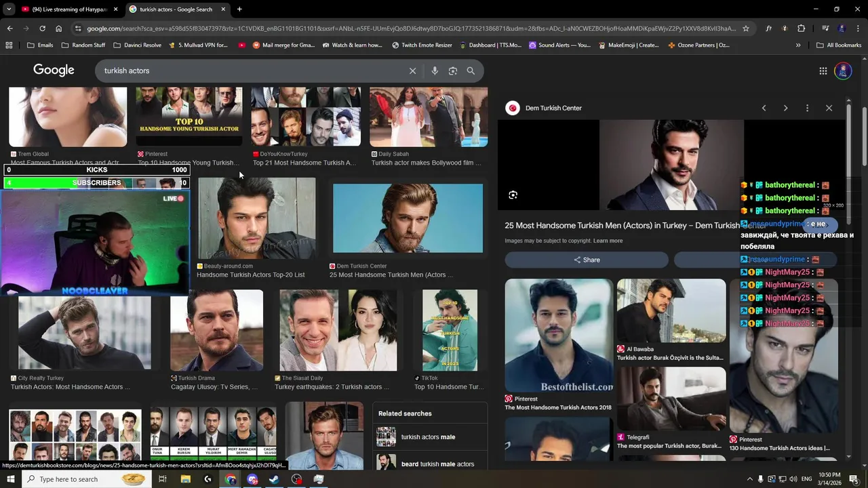View site information icon in address bar
This screenshot has height=488, width=868.
pos(79,28)
